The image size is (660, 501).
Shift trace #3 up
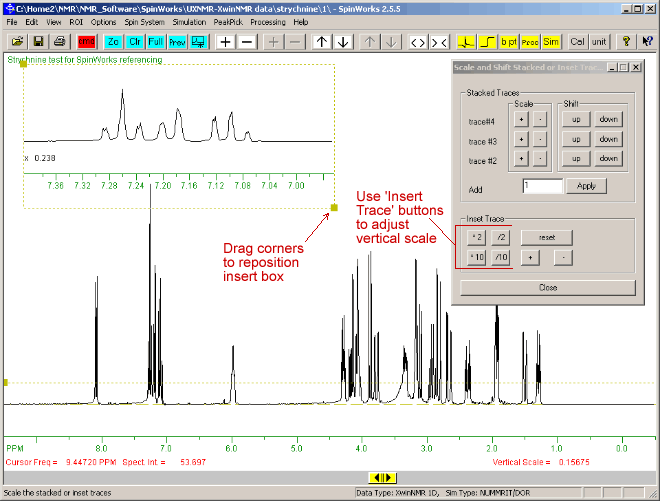tap(576, 139)
